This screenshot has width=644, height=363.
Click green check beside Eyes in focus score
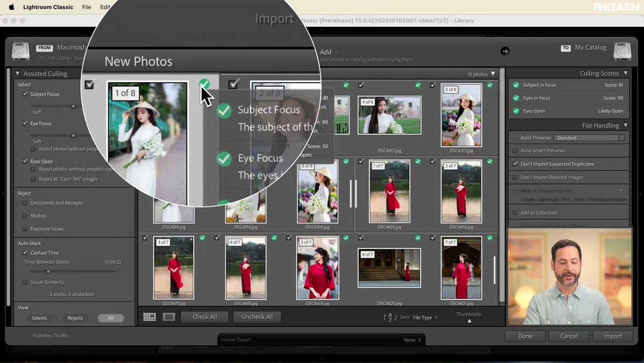point(516,98)
